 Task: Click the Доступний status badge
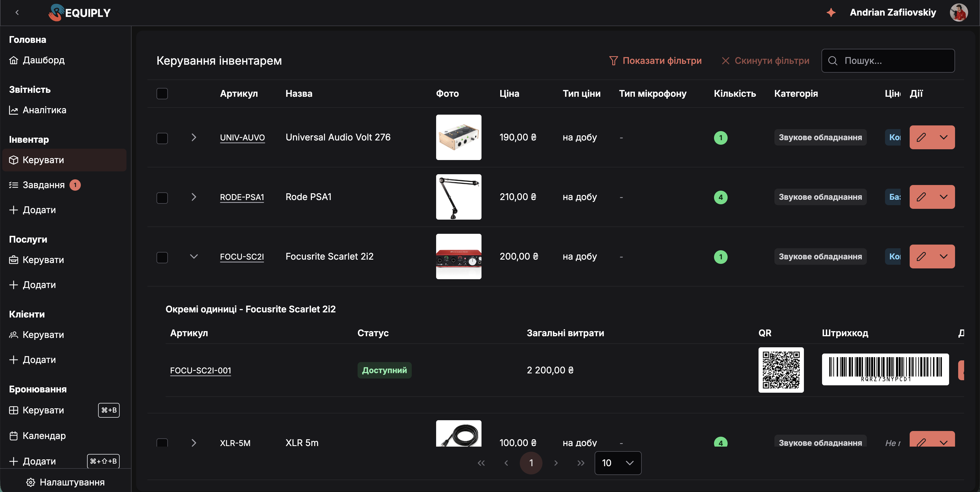point(384,370)
